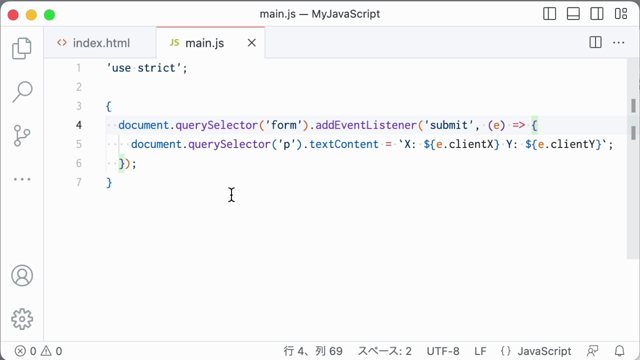This screenshot has width=640, height=360.
Task: Place cursor on addEventListener in line 4
Action: tap(366, 125)
